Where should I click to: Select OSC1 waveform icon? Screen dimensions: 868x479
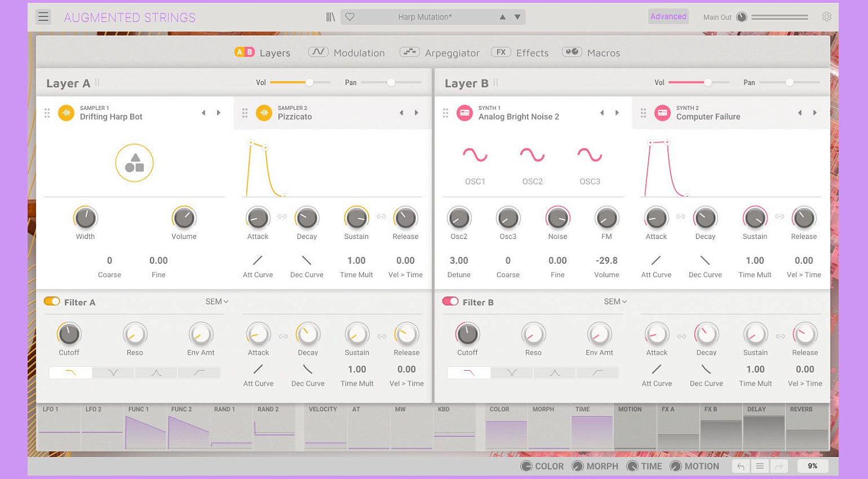point(475,155)
